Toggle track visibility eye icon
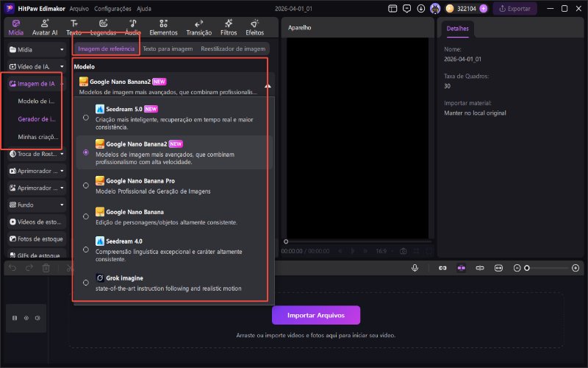The height and width of the screenshot is (368, 588). pos(26,318)
